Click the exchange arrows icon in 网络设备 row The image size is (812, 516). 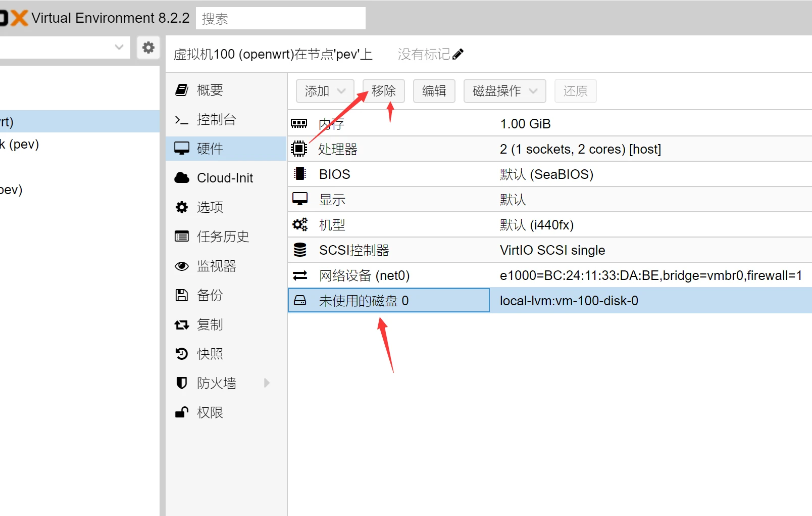point(300,275)
